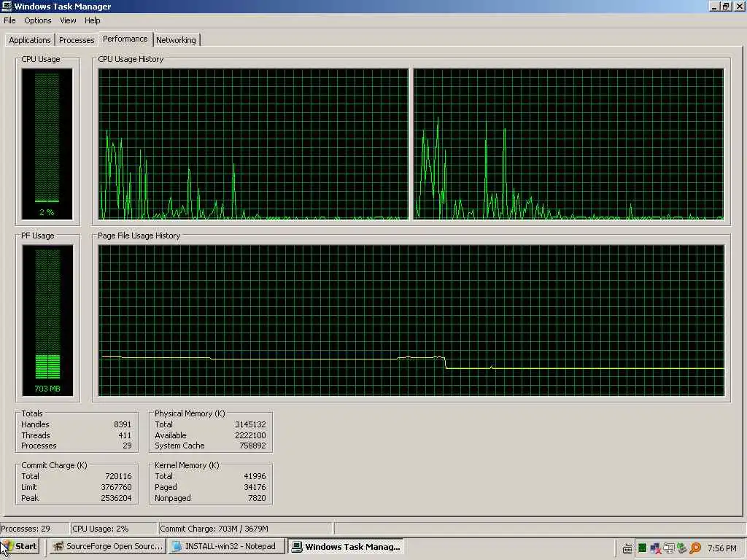Click the 'Totals' group label
The height and width of the screenshot is (560, 747).
tap(32, 413)
